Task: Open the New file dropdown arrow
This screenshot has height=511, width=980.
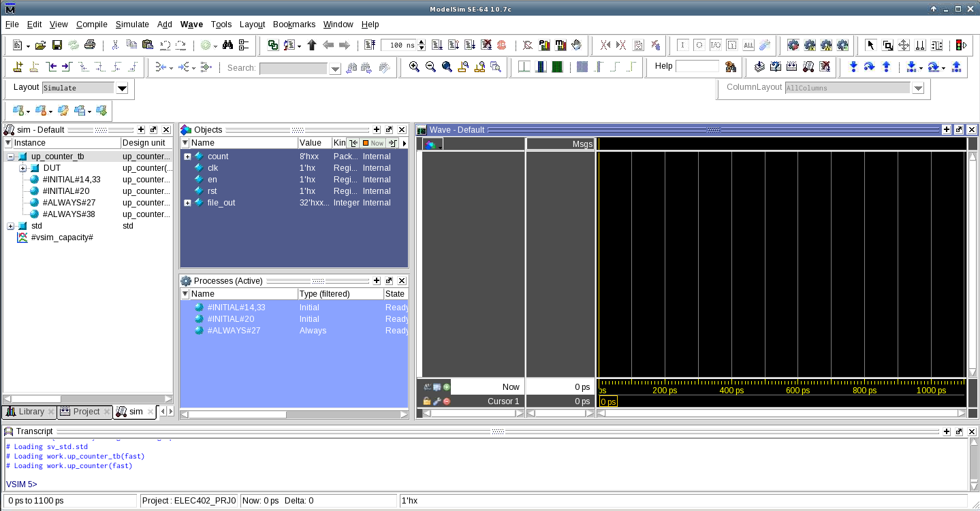Action: coord(28,46)
